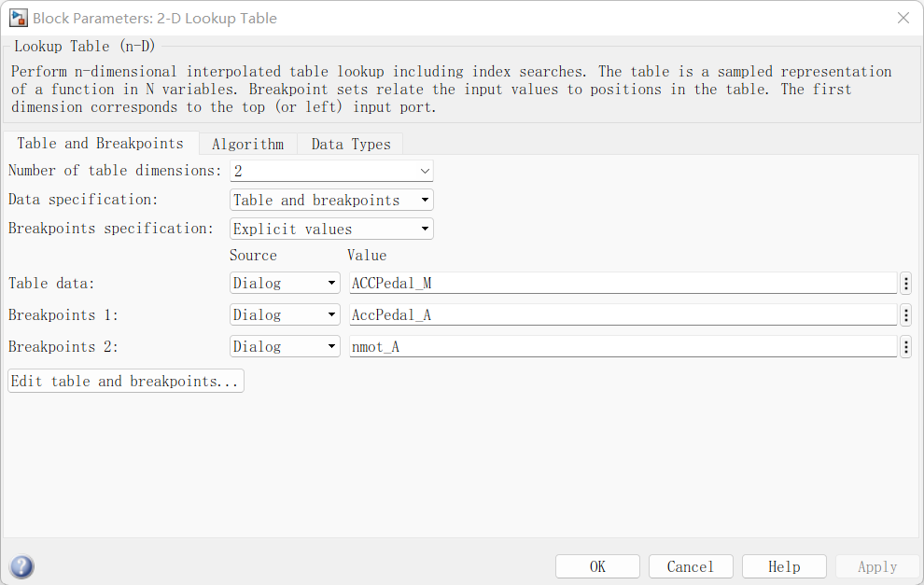This screenshot has height=585, width=924.
Task: Open the Table data three-dot options menu
Action: point(905,284)
